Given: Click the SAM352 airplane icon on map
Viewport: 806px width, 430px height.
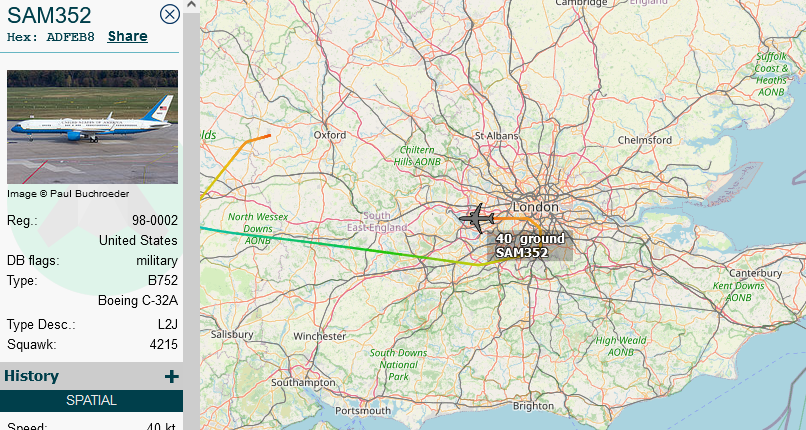Looking at the screenshot, I should click(477, 218).
